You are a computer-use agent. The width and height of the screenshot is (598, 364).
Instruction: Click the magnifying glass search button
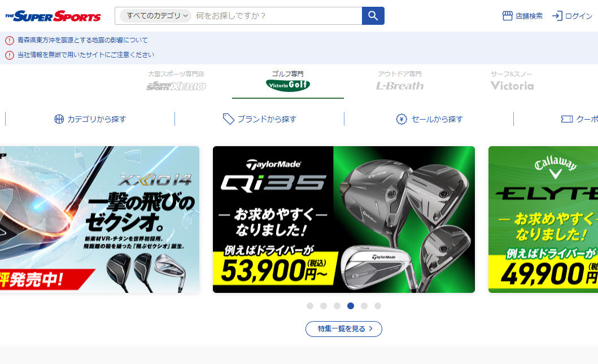tap(373, 16)
